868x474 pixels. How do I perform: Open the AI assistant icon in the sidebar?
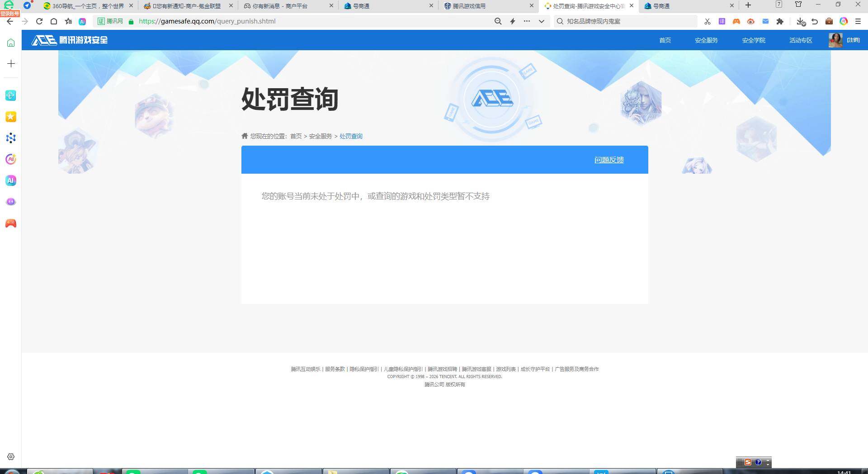click(x=11, y=180)
